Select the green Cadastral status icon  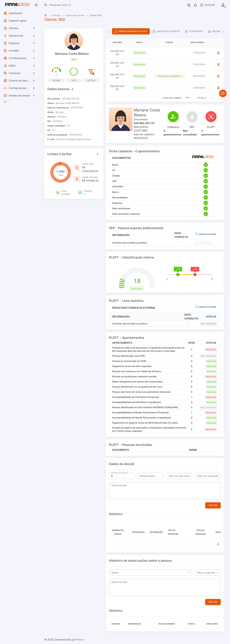tap(173, 117)
